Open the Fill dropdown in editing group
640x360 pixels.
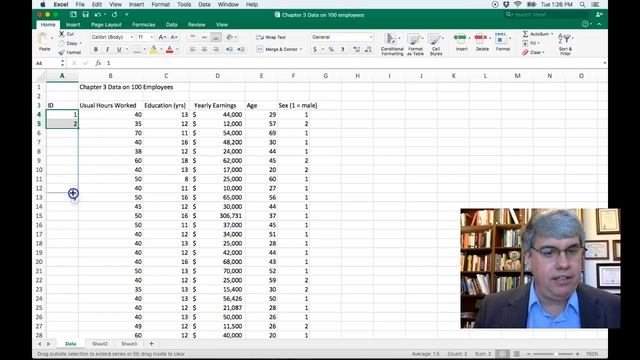[531, 43]
